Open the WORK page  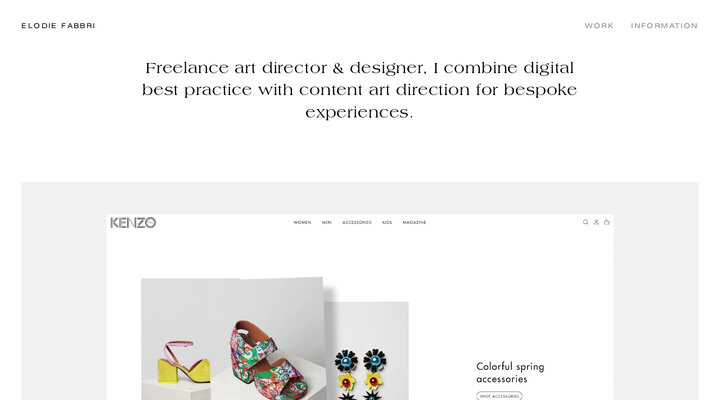(x=599, y=26)
